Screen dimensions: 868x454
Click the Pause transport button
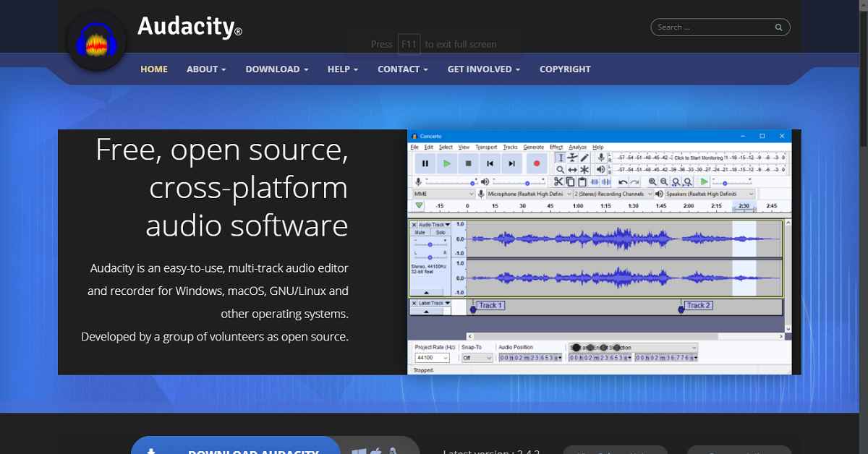[x=425, y=164]
